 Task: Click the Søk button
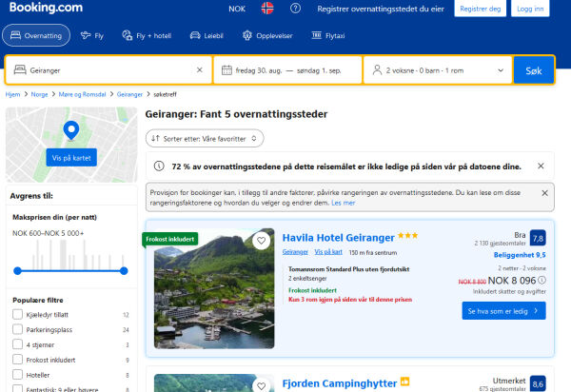click(x=534, y=70)
